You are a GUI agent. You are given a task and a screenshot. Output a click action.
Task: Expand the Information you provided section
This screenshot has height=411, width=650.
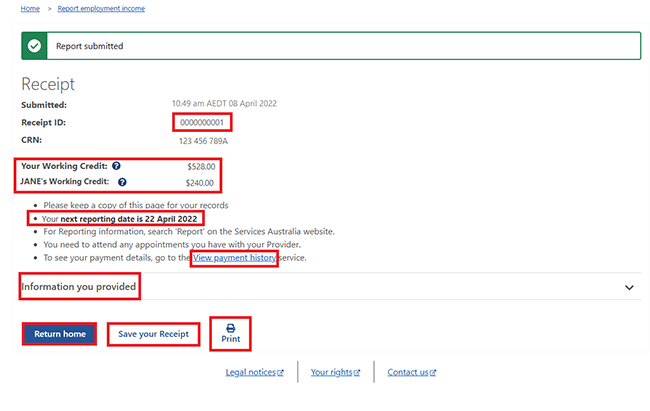80,287
